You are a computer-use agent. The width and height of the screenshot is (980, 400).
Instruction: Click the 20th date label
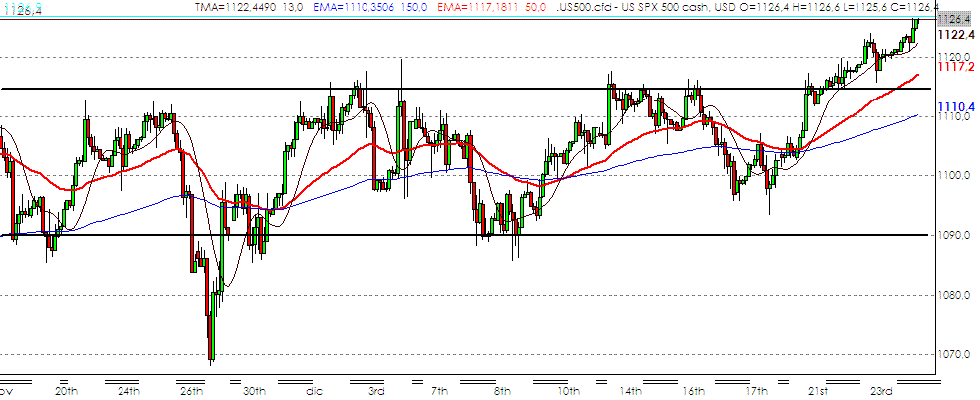coord(65,392)
